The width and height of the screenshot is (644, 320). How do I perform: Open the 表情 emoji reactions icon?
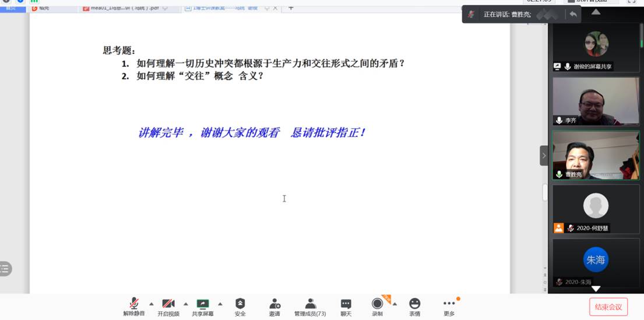click(x=414, y=306)
